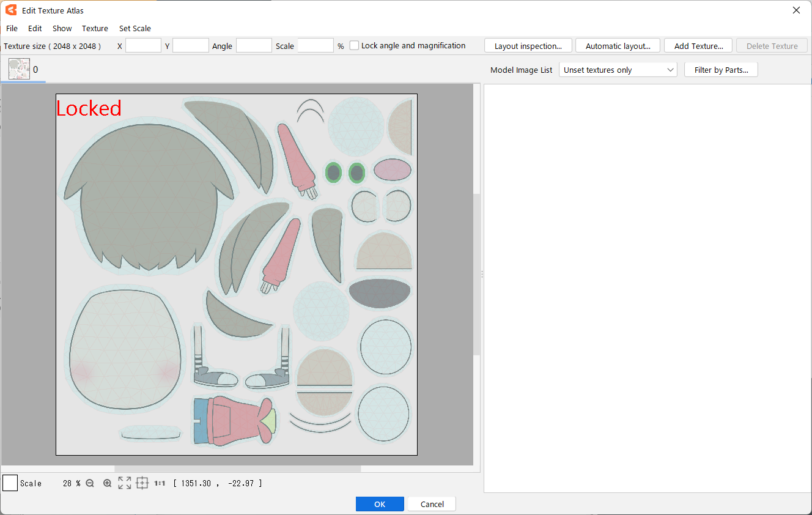Click the Live2D logo in the title bar
The width and height of the screenshot is (812, 515).
click(x=11, y=10)
